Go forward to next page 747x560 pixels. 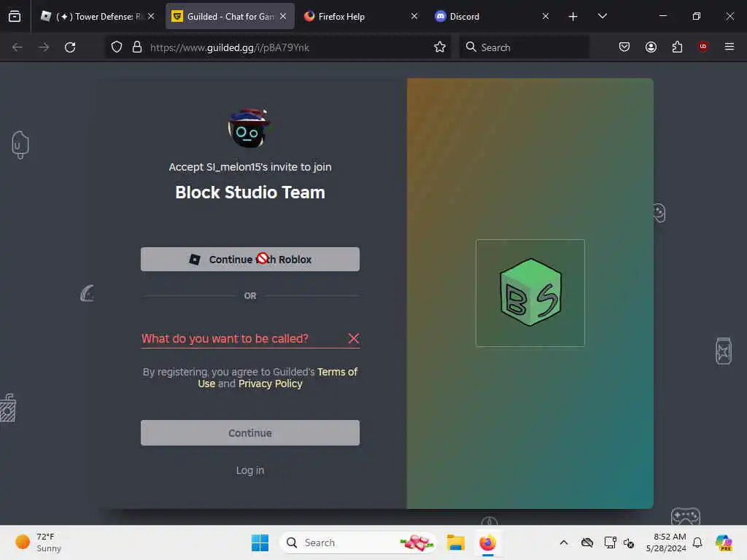[44, 47]
